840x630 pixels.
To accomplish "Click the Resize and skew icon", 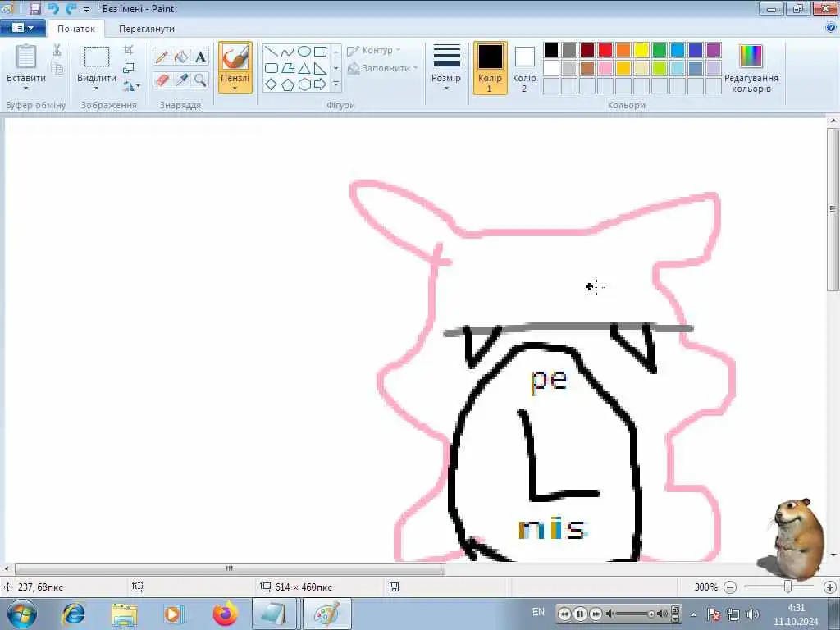I will click(x=129, y=68).
